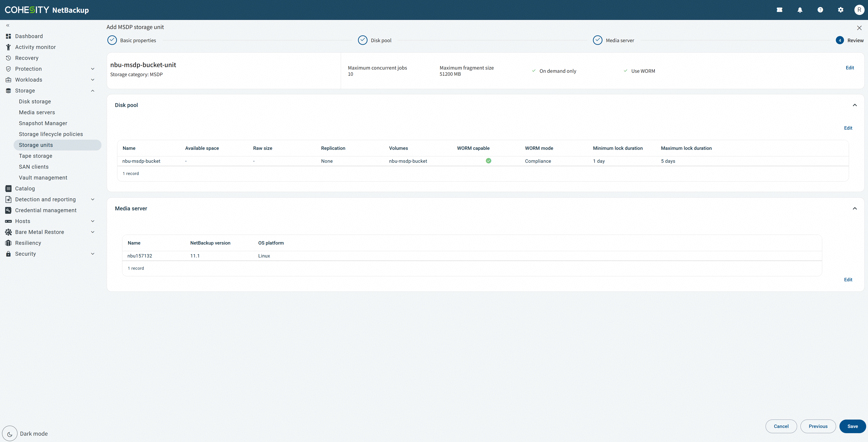Edit the Media server selection
The height and width of the screenshot is (442, 868).
(x=848, y=280)
